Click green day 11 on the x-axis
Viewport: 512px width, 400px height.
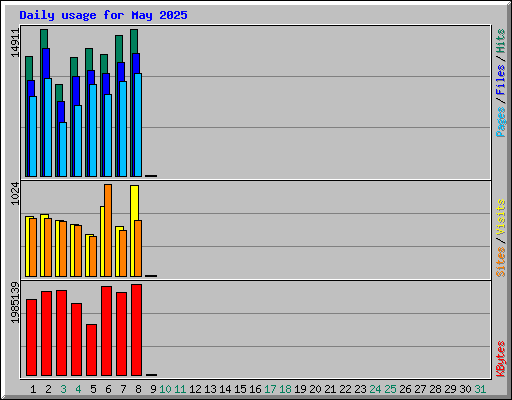[180, 389]
